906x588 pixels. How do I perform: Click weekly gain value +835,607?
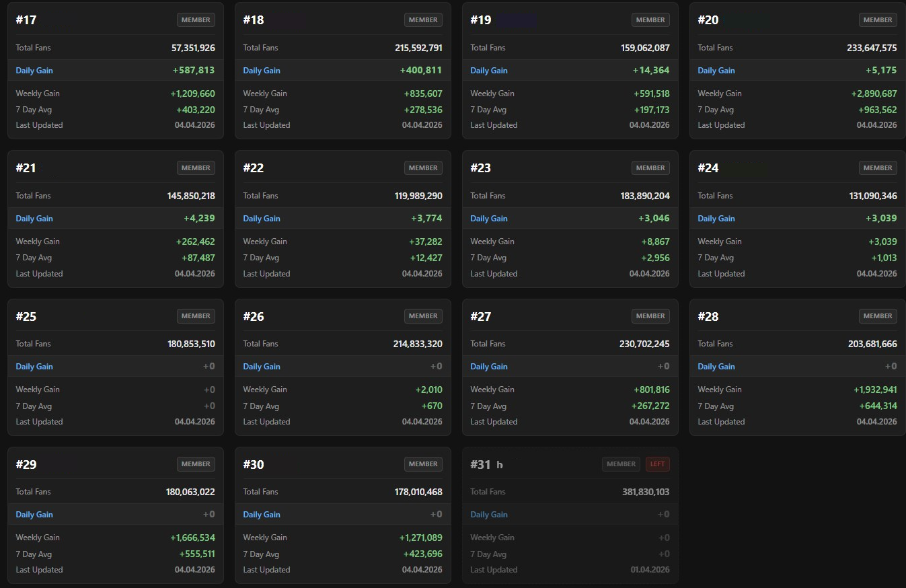point(422,94)
